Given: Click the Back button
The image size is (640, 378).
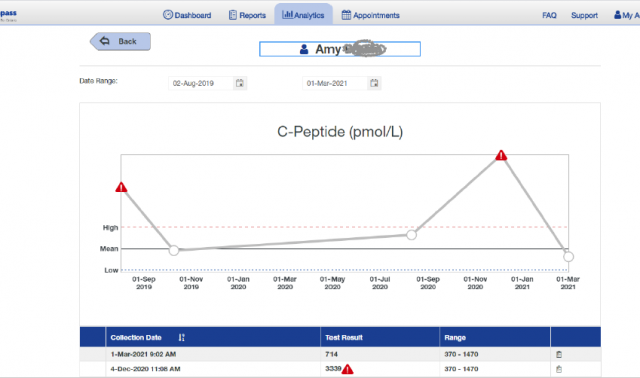Looking at the screenshot, I should (120, 41).
